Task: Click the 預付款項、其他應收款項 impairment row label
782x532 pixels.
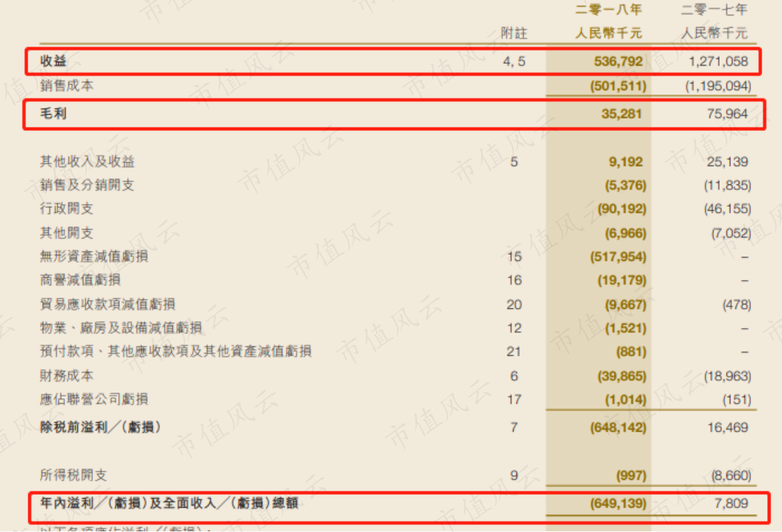Action: pos(176,351)
